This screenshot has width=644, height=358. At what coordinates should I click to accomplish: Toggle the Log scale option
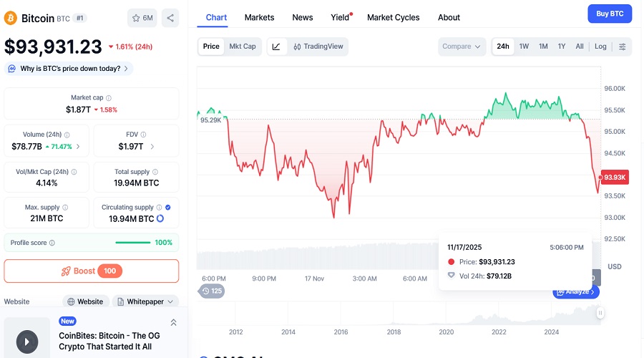pyautogui.click(x=600, y=47)
